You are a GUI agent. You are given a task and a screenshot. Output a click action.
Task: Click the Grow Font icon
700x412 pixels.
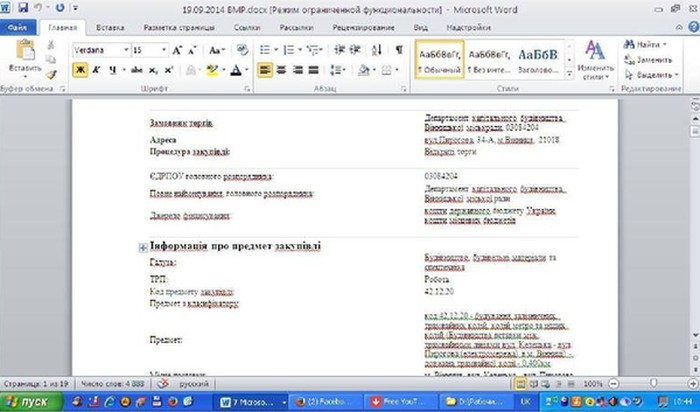177,50
